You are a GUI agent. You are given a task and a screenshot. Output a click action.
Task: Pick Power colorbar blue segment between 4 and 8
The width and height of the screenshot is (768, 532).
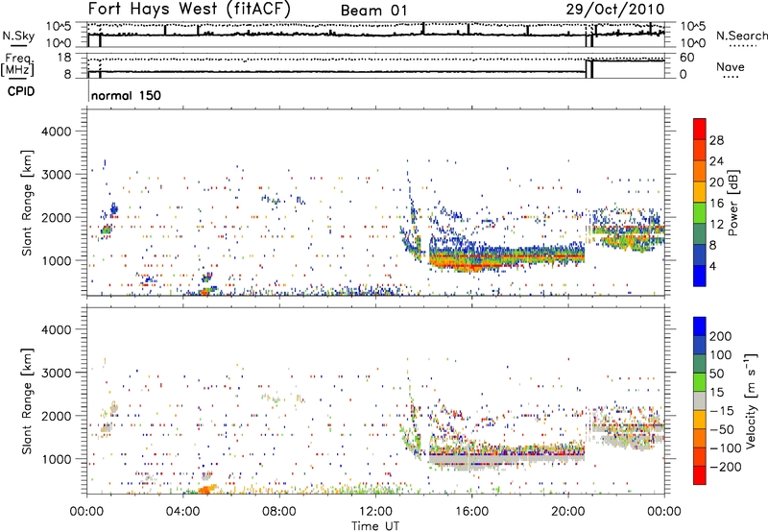click(x=700, y=255)
